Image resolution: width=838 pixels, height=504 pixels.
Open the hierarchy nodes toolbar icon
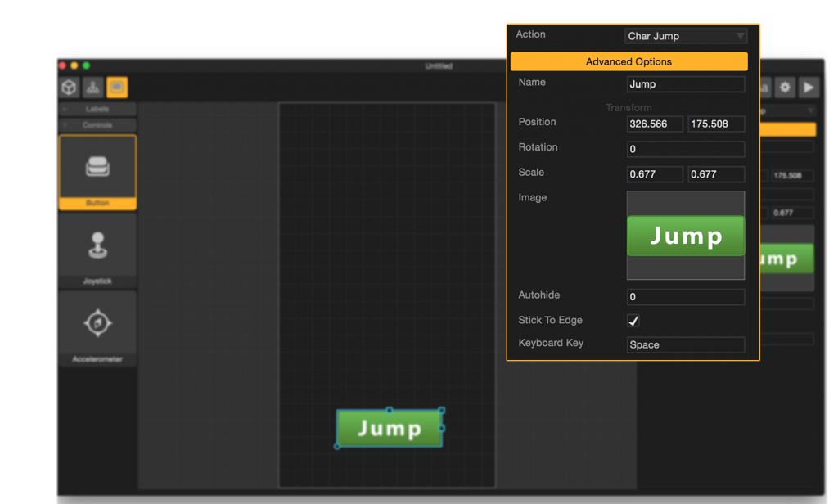pyautogui.click(x=93, y=87)
